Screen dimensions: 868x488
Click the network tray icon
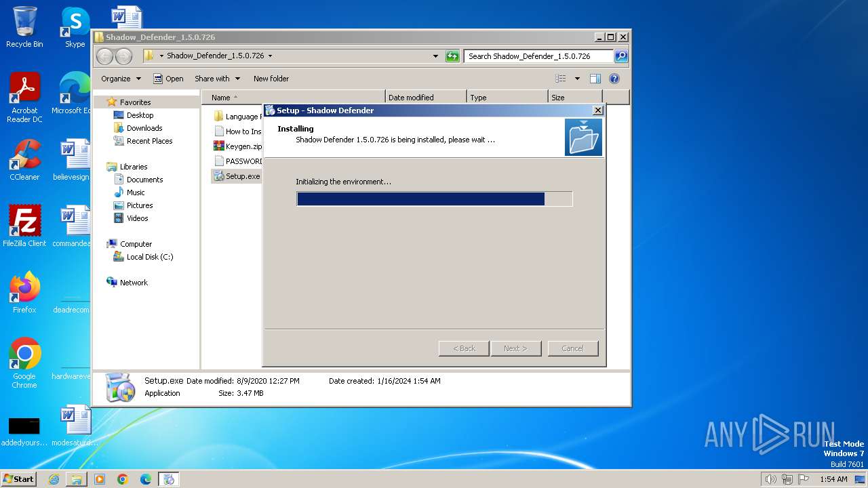[787, 479]
